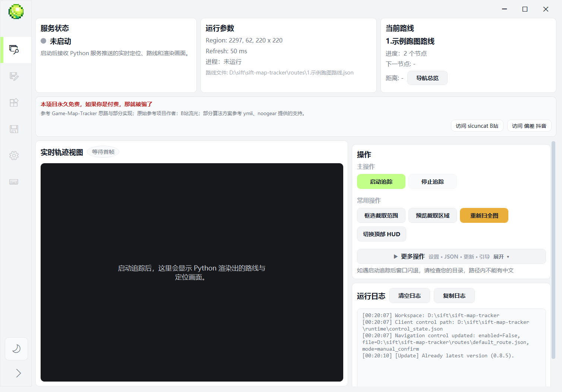Minimize the application window

[505, 9]
